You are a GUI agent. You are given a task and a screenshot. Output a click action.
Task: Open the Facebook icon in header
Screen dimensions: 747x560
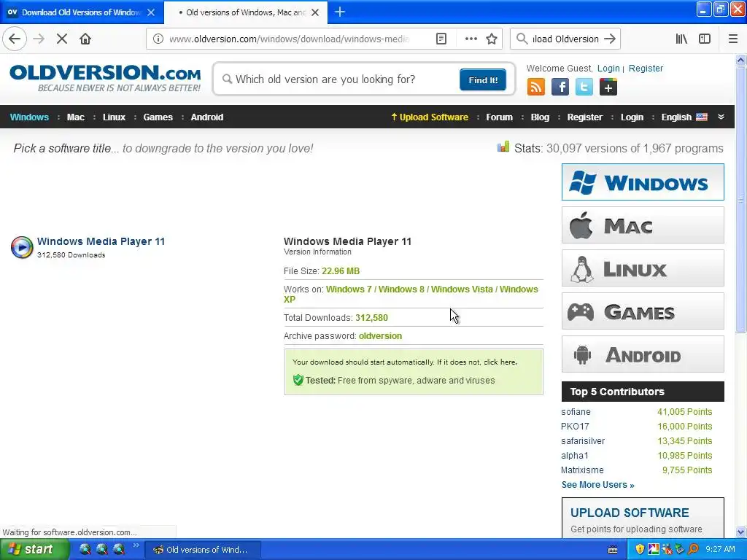coord(560,87)
